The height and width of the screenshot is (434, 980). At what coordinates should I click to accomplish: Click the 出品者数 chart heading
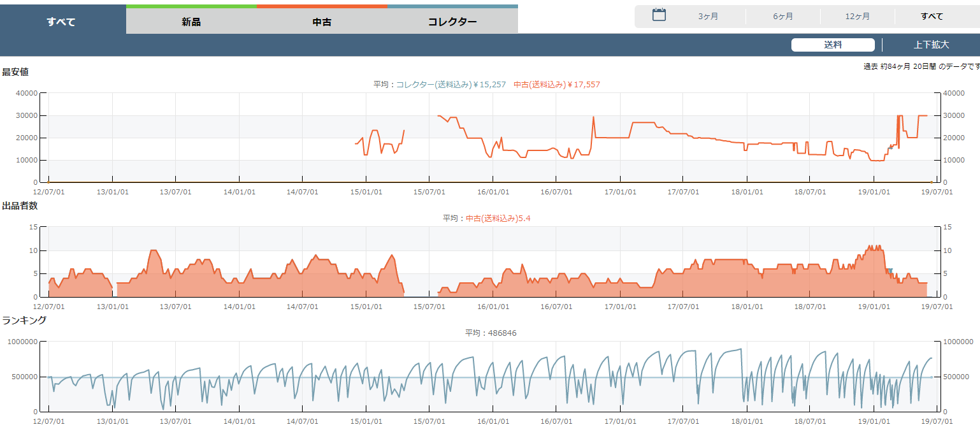click(19, 206)
